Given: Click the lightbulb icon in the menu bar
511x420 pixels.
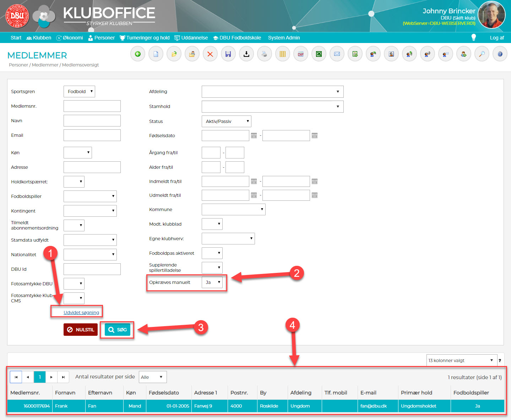Looking at the screenshot, I should (473, 37).
